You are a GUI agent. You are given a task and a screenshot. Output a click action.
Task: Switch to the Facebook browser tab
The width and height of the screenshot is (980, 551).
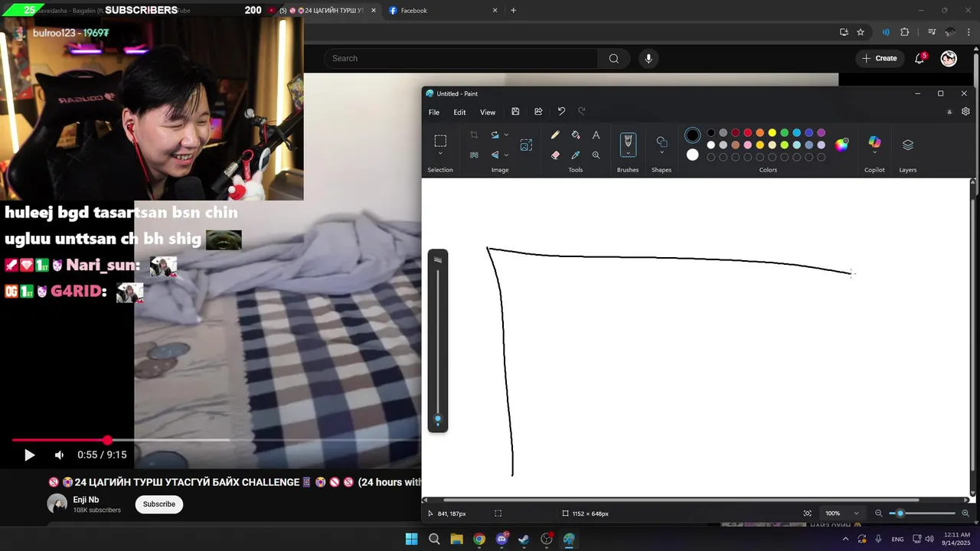[442, 11]
